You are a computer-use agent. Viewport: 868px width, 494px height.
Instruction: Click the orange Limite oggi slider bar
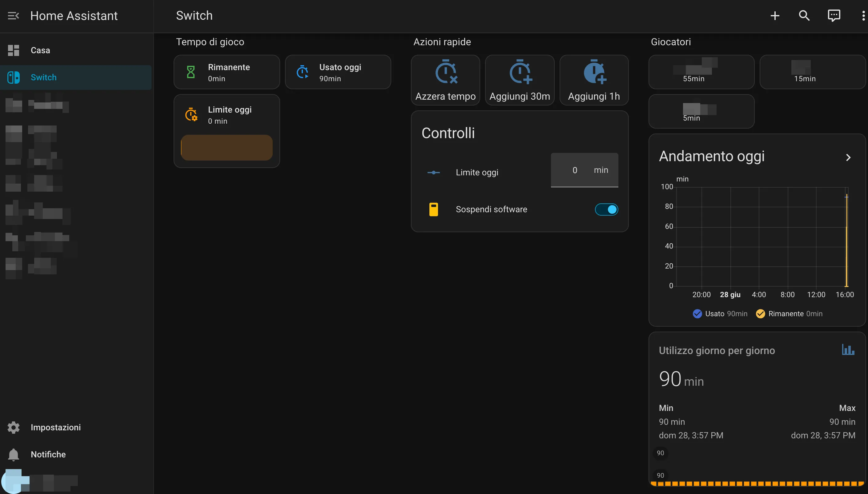coord(227,148)
